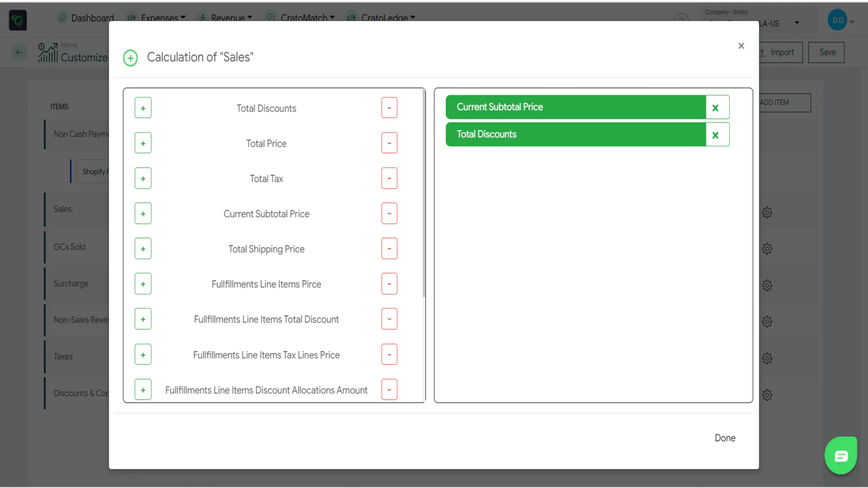The image size is (868, 488).
Task: Subtract Total Shipping Price using minus icon
Action: pyautogui.click(x=389, y=249)
